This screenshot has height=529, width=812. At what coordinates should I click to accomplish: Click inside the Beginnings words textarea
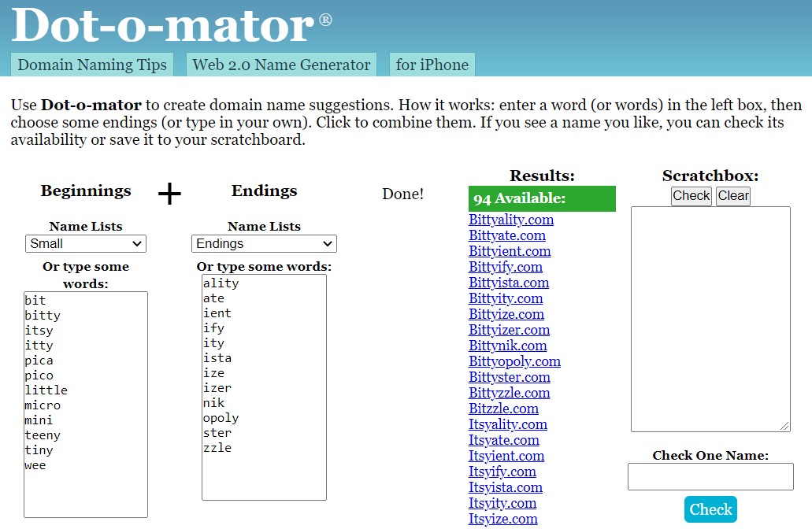(86, 405)
